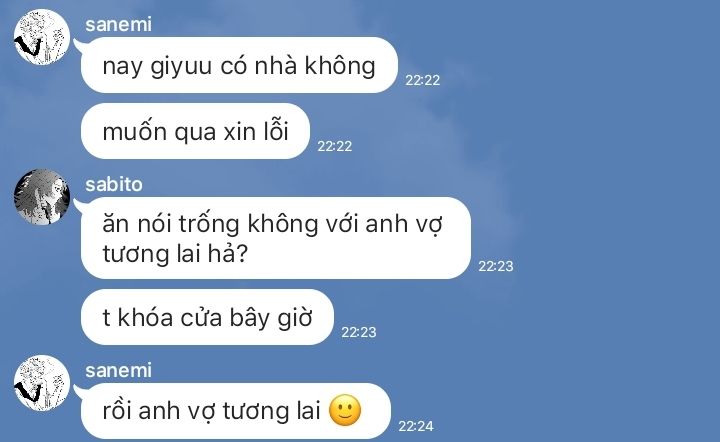
Task: Open sanemi's avatar next to the last message
Action: click(42, 383)
